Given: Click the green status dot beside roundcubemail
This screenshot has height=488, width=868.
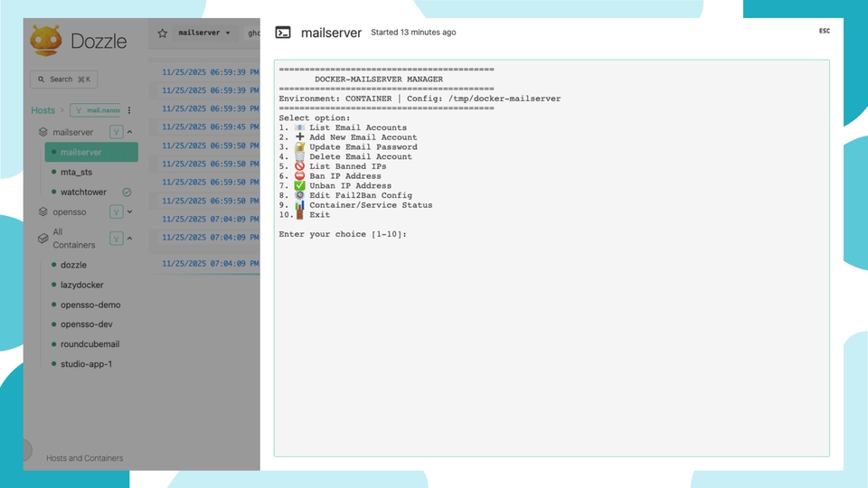Looking at the screenshot, I should coord(53,343).
